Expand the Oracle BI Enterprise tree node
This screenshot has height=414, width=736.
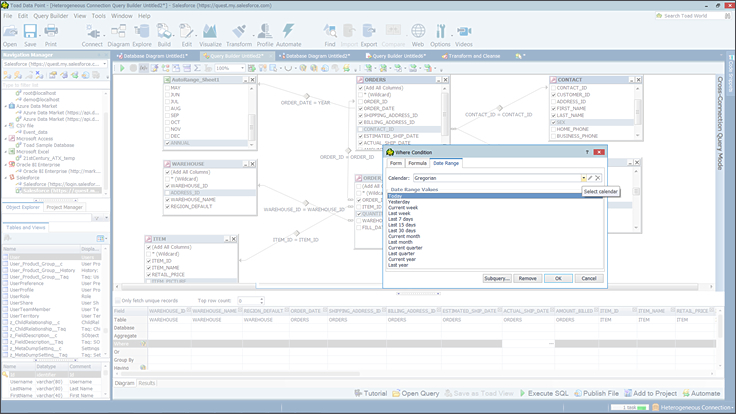6,164
